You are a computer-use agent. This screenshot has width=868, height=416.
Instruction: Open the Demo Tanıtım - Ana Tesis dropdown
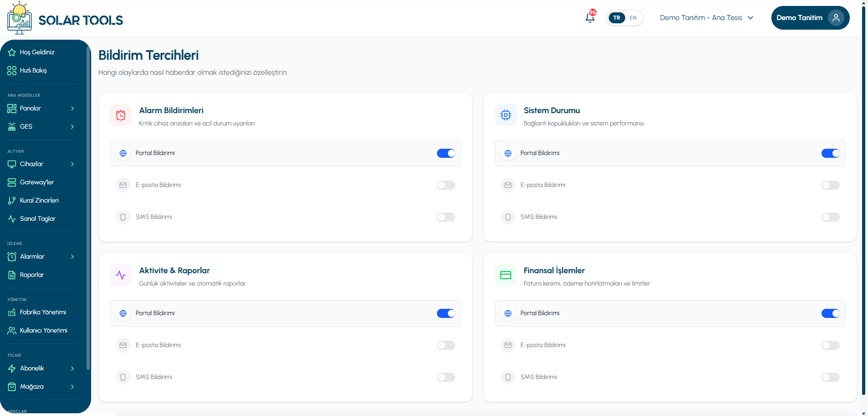coord(707,18)
